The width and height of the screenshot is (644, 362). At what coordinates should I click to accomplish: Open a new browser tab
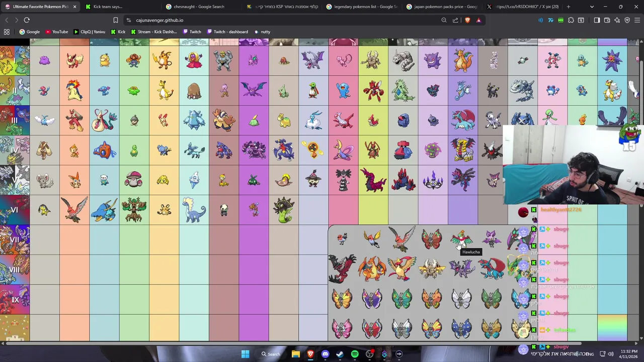569,7
